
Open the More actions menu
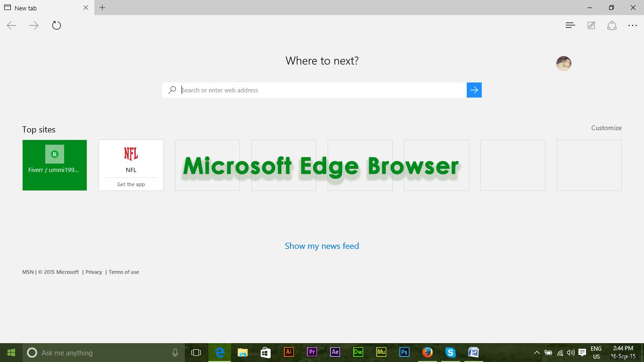(x=632, y=25)
